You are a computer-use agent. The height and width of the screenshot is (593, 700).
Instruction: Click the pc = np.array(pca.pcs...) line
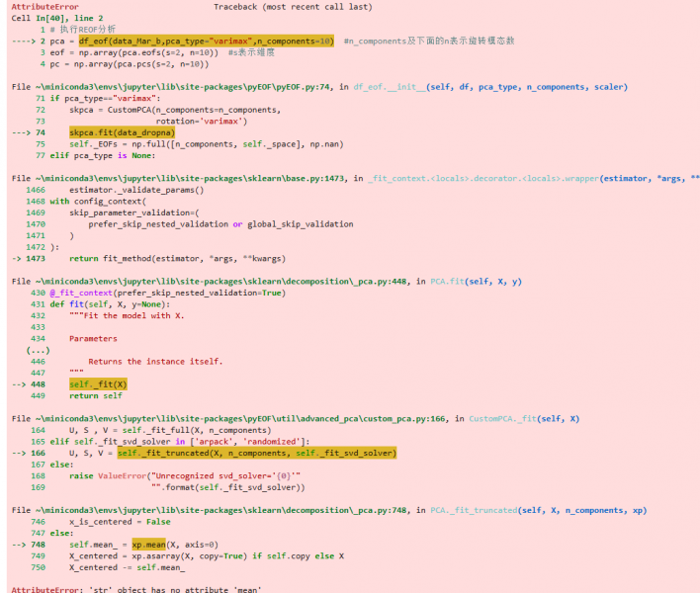129,64
